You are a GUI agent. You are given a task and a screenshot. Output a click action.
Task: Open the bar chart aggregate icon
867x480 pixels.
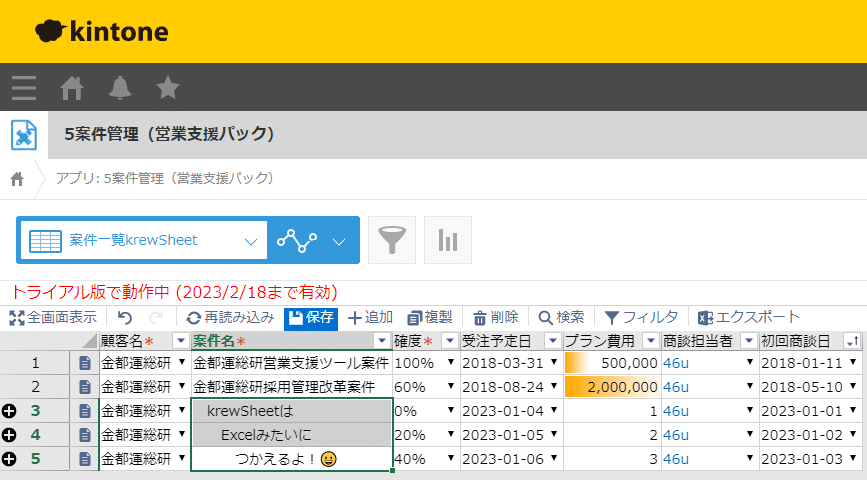pyautogui.click(x=448, y=240)
